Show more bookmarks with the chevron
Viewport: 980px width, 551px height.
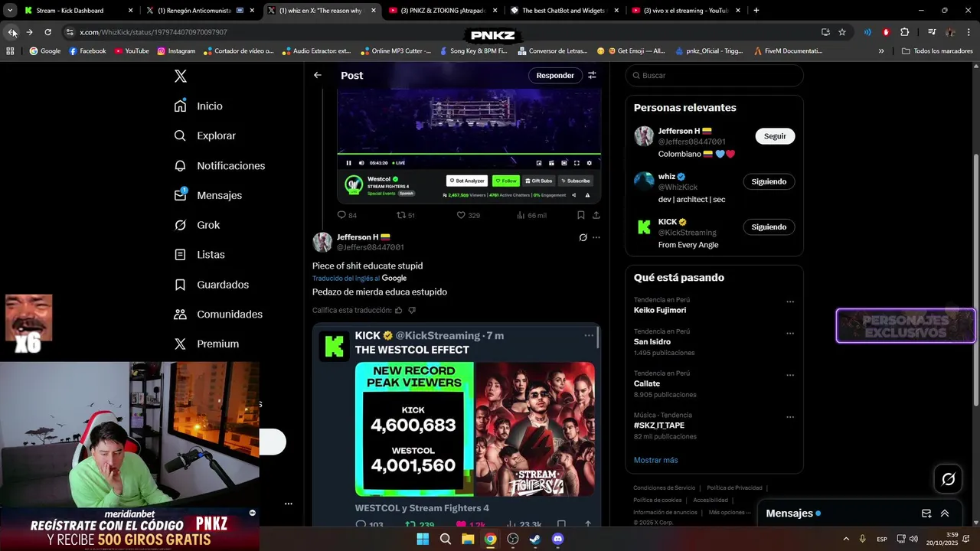click(x=881, y=51)
